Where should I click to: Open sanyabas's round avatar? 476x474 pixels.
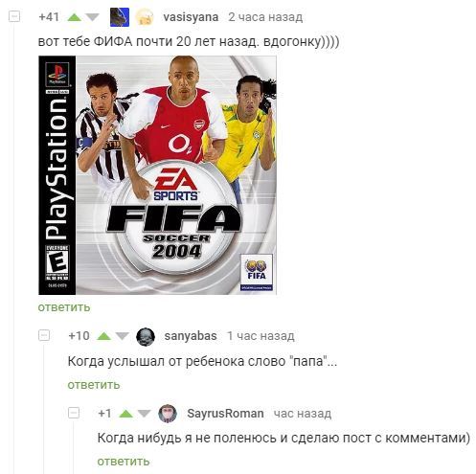[x=146, y=336]
